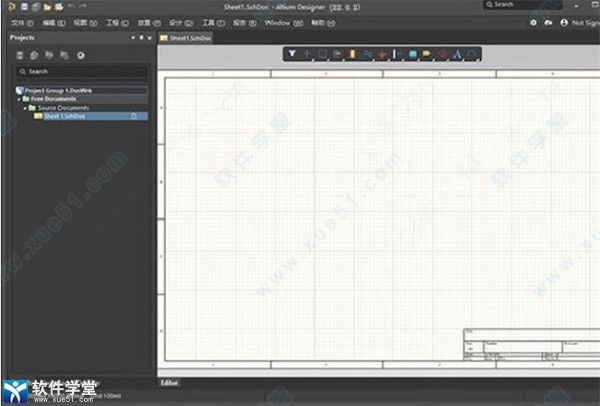600x406 pixels.
Task: Click the Editor tab at bottom
Action: click(170, 382)
